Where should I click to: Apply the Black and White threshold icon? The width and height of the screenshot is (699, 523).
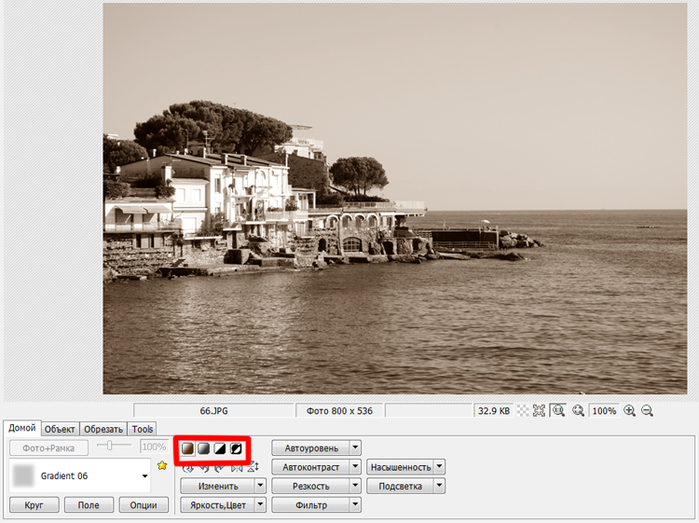coord(220,449)
